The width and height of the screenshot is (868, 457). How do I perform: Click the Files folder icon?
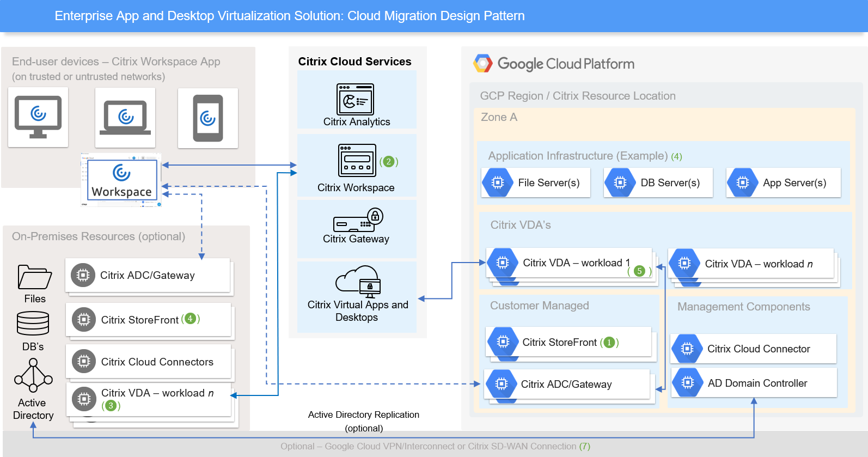tap(34, 277)
